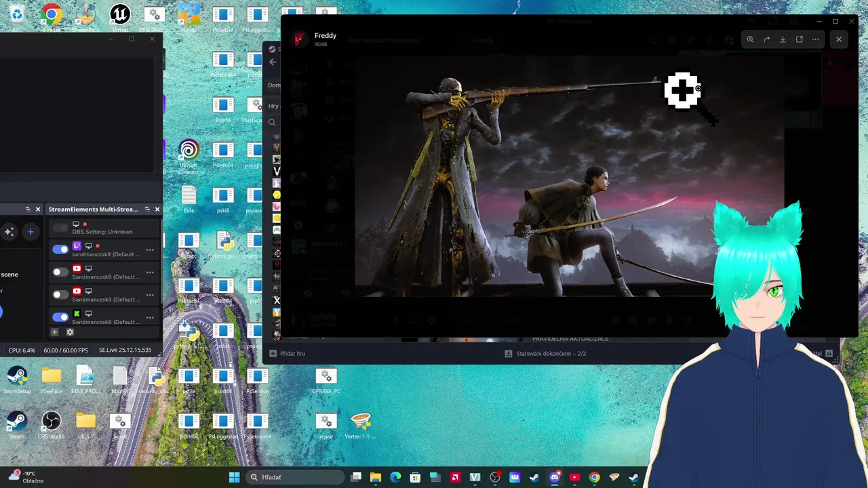The image size is (868, 488).
Task: Undock the StreamElements Multi-Stream panel
Action: click(147, 209)
